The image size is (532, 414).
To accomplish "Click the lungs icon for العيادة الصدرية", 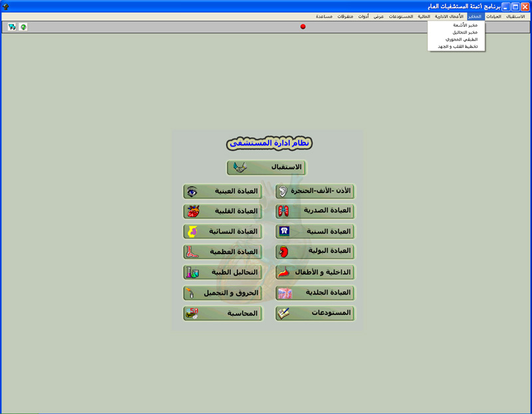I will click(284, 212).
